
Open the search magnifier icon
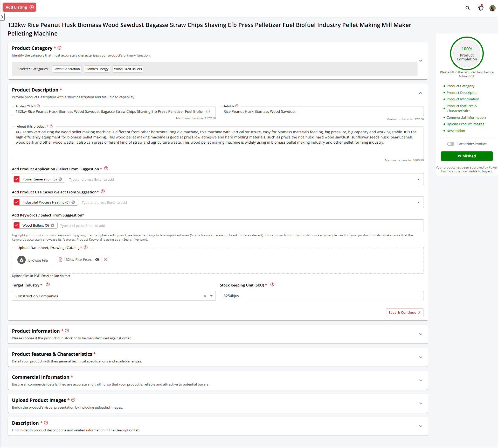(x=468, y=8)
